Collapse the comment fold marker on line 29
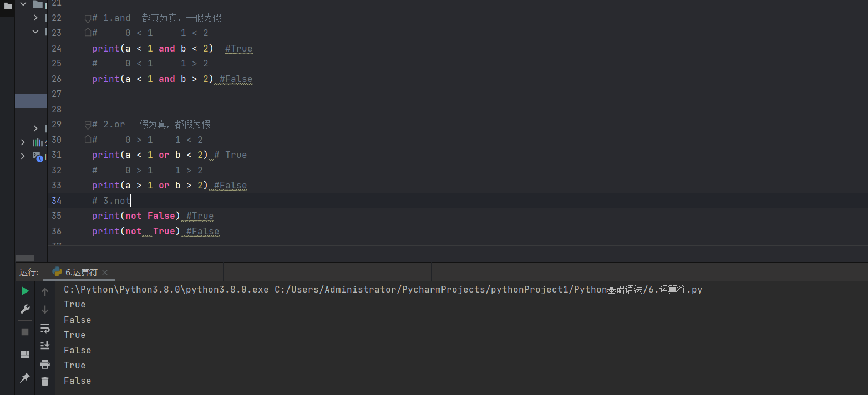 coord(88,125)
